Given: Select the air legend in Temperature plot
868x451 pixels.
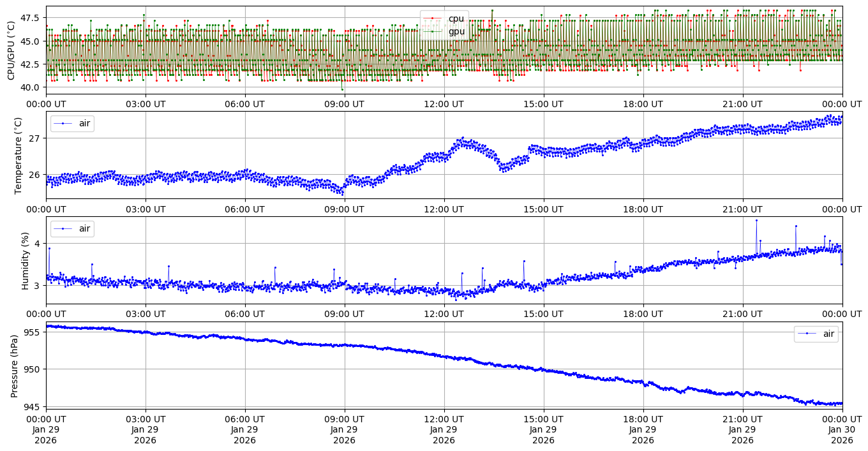Looking at the screenshot, I should [x=84, y=123].
